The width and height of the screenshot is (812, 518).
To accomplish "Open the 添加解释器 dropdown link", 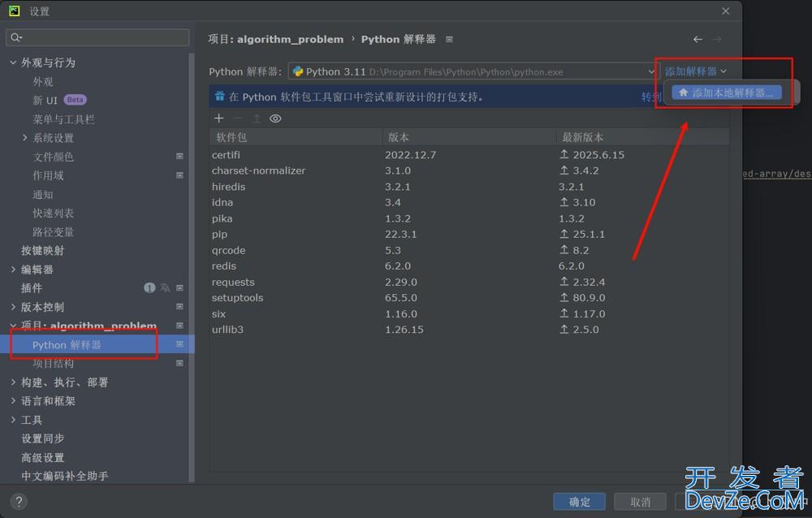I will 696,71.
